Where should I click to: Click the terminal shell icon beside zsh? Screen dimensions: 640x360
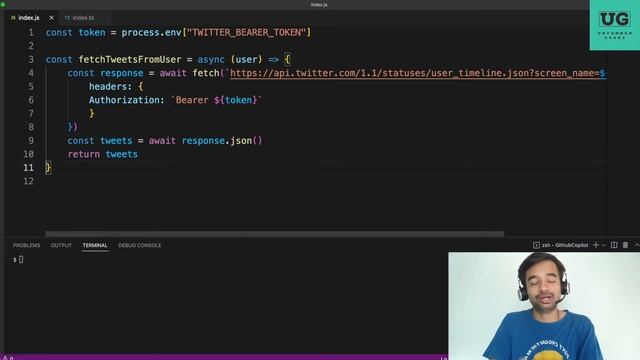[536, 245]
